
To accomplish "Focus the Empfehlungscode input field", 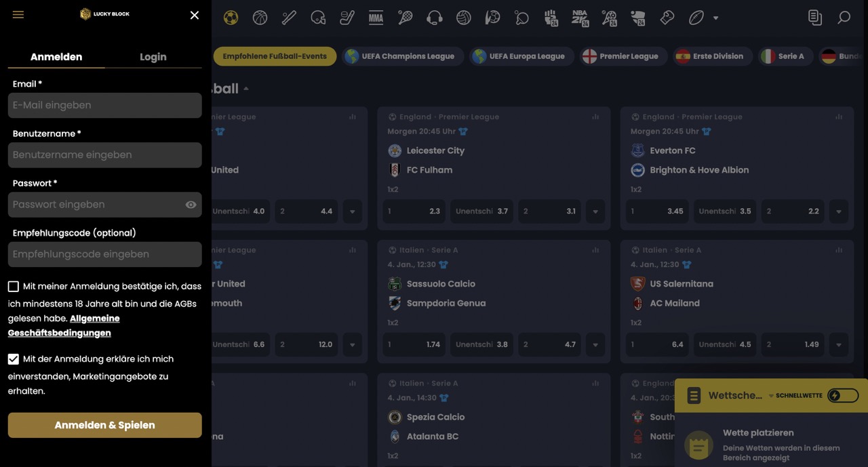I will 105,254.
